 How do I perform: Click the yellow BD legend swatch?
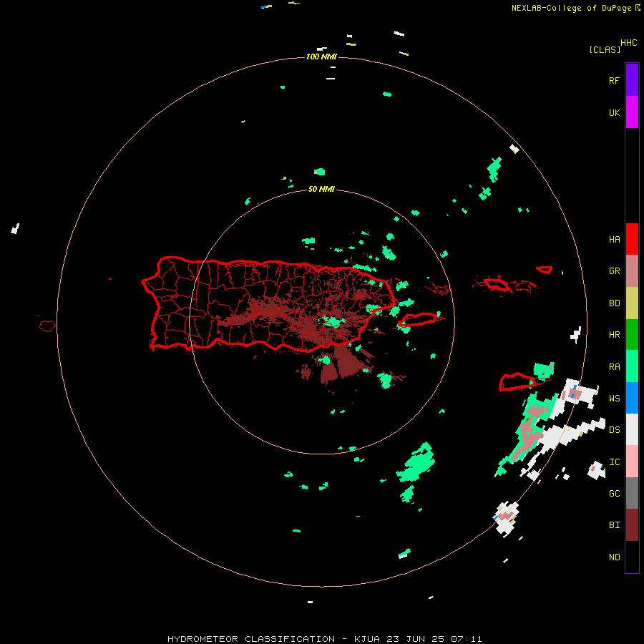pyautogui.click(x=632, y=303)
